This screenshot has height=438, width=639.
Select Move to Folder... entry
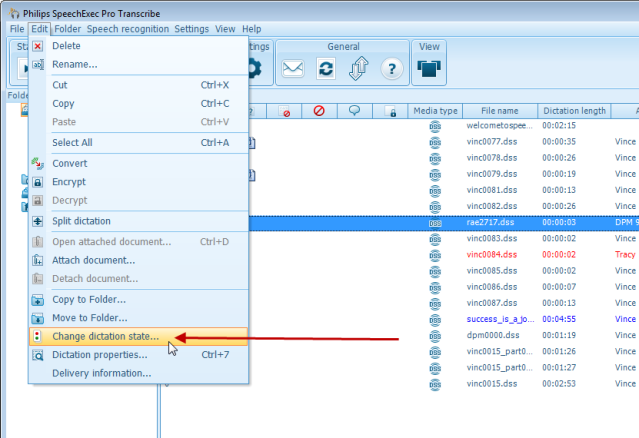pyautogui.click(x=139, y=318)
